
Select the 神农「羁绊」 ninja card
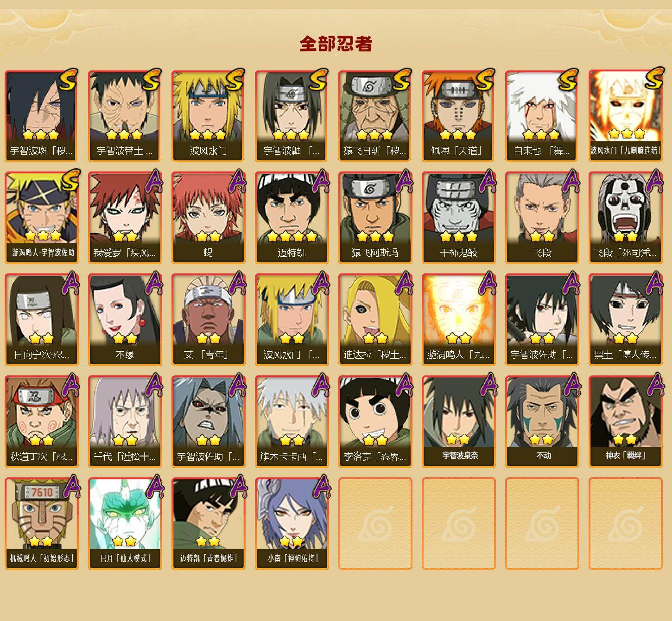coord(625,422)
